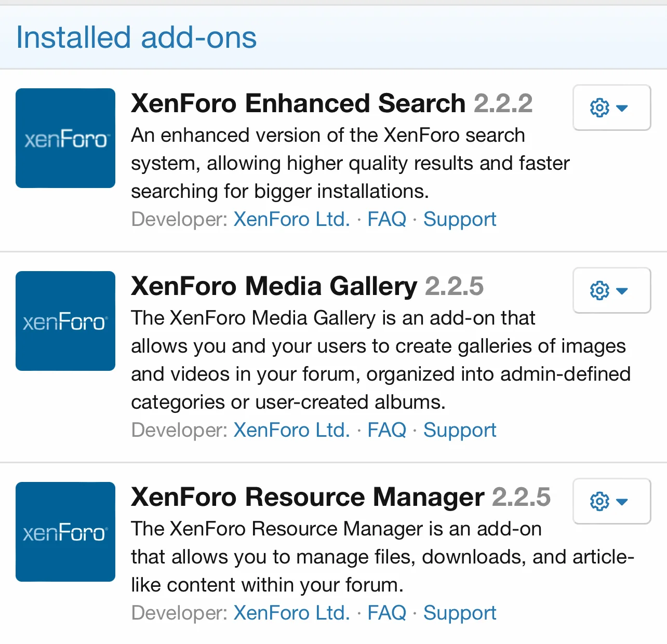Click the Installed add-ons header
This screenshot has width=667, height=644.
click(136, 37)
